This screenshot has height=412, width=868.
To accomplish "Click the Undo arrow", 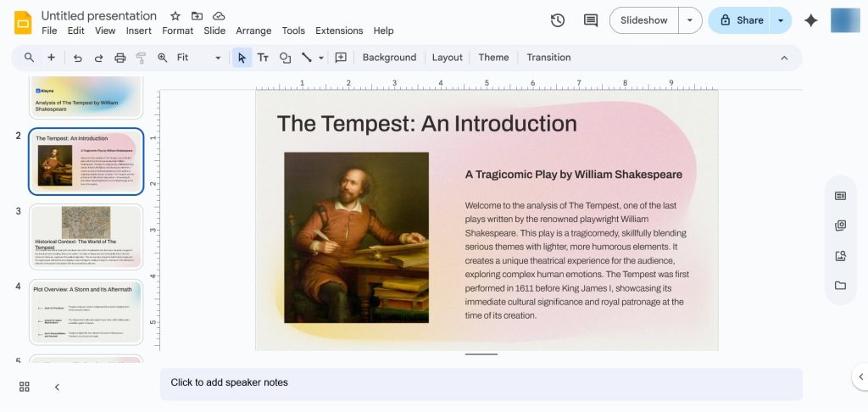I will pyautogui.click(x=78, y=58).
